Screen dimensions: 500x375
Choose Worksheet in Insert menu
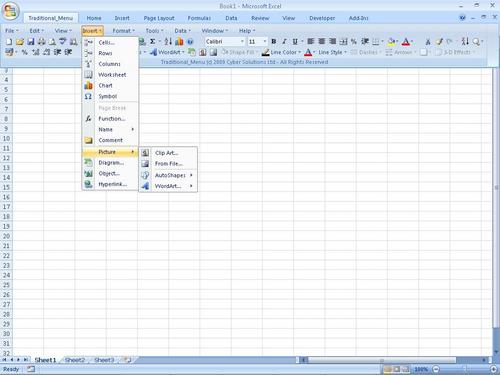(x=110, y=75)
